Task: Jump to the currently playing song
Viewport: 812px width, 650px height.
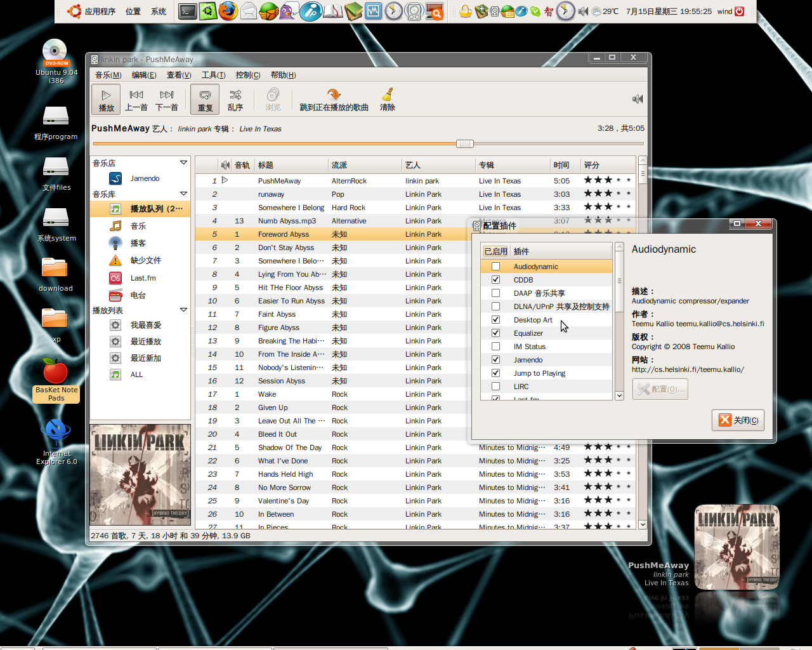Action: [334, 100]
